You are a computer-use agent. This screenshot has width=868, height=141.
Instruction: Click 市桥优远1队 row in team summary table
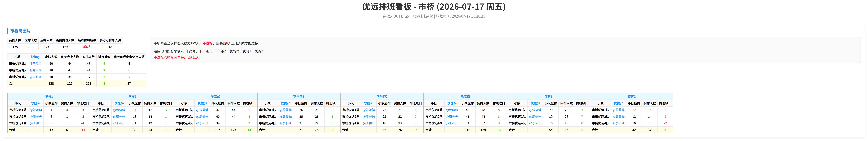point(77,64)
